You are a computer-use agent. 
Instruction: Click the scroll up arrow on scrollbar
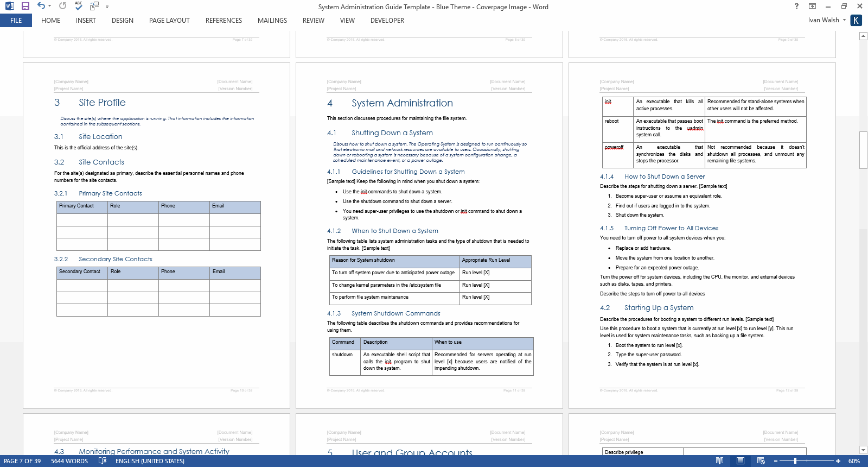point(863,36)
